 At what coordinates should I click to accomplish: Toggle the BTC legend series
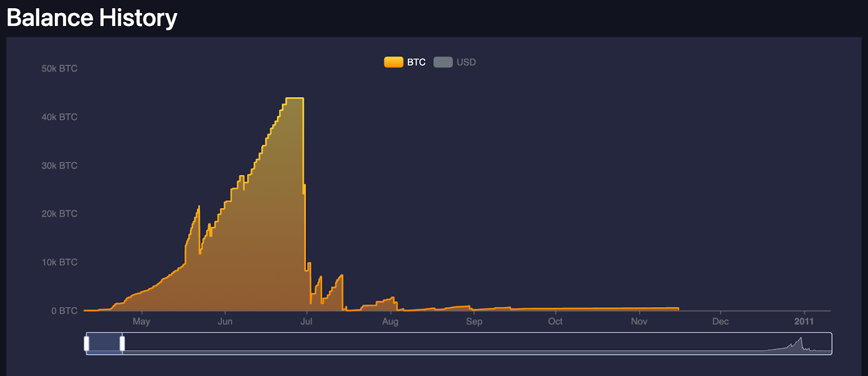point(405,62)
